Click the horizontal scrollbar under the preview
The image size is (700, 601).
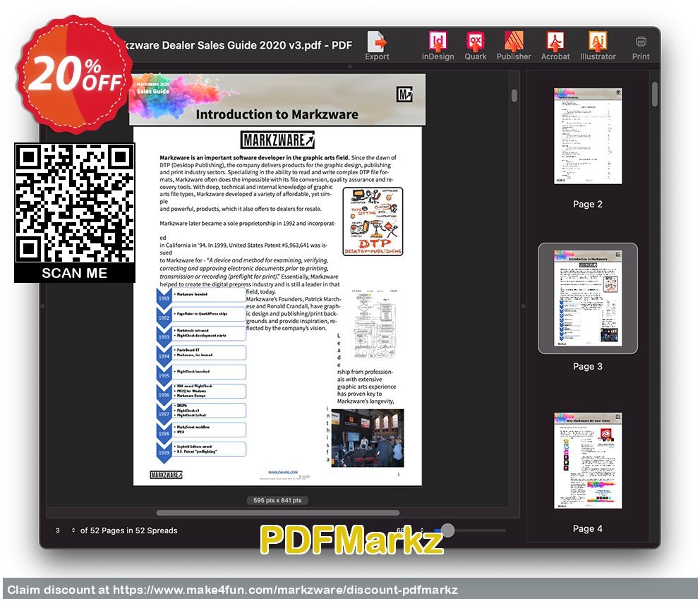tap(278, 513)
